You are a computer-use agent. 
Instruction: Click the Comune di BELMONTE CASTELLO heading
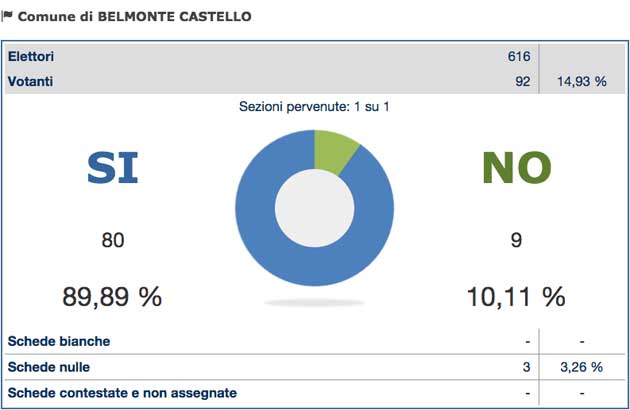134,17
